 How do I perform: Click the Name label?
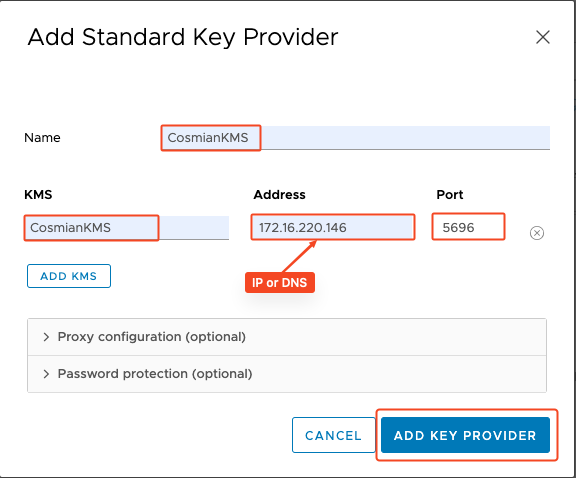(42, 137)
